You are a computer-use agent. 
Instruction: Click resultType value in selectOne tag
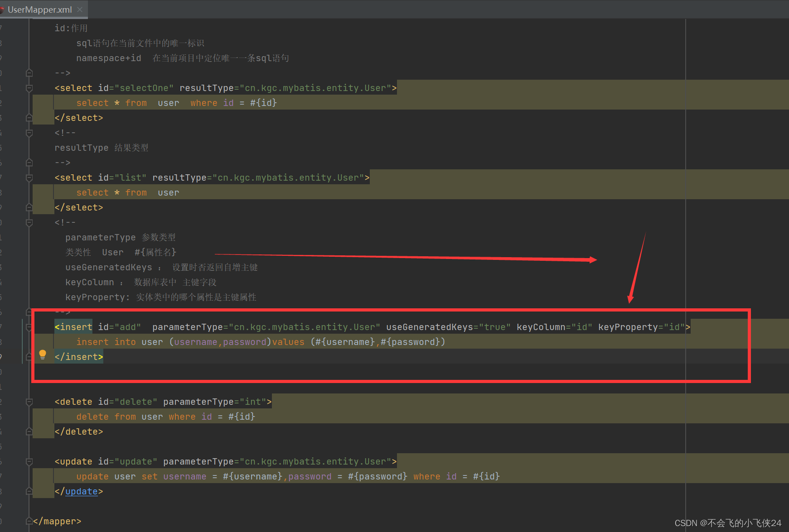(315, 88)
